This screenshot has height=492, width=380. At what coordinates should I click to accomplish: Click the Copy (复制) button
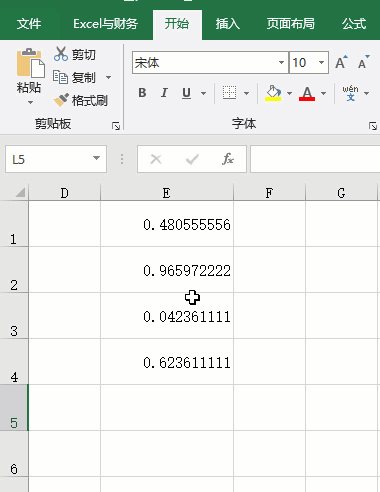pos(75,77)
